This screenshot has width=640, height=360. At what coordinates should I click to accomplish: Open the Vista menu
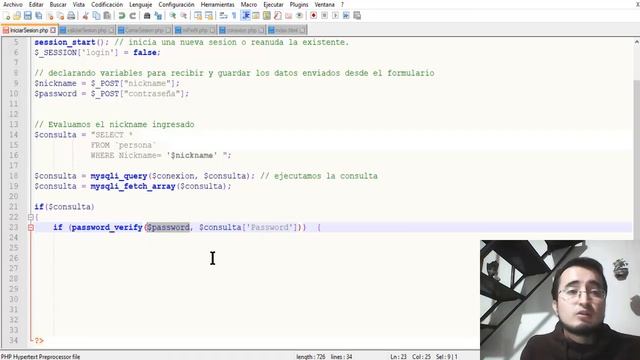point(79,4)
